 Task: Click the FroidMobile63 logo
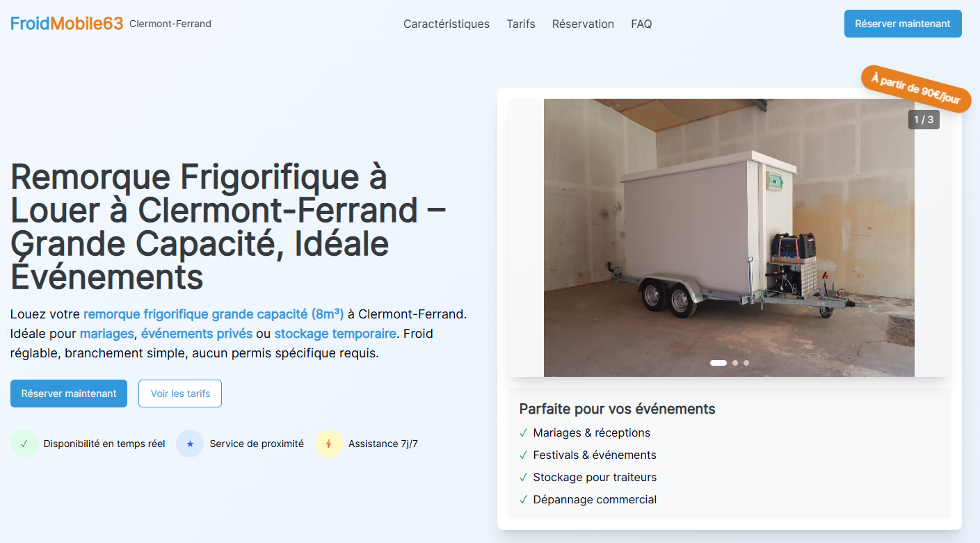tap(67, 22)
